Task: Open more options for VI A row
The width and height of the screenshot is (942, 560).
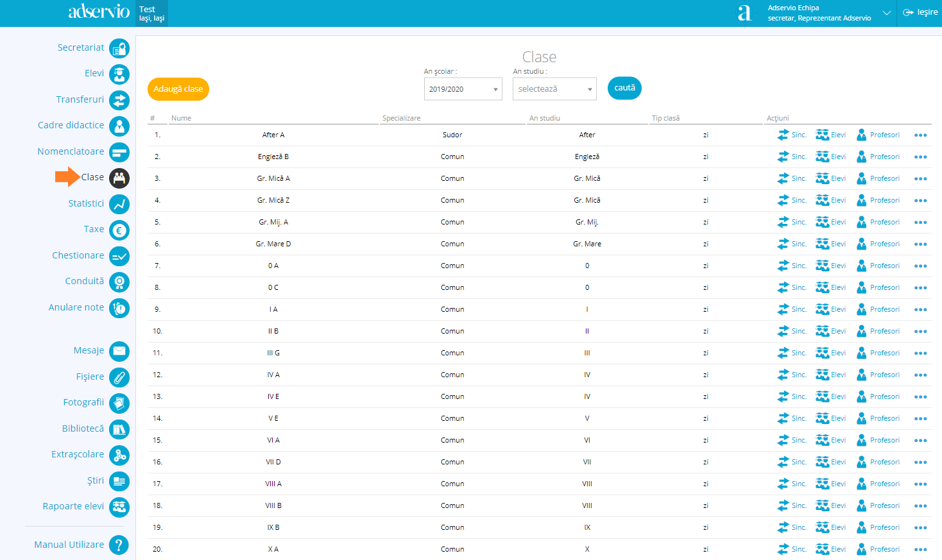Action: [x=921, y=441]
